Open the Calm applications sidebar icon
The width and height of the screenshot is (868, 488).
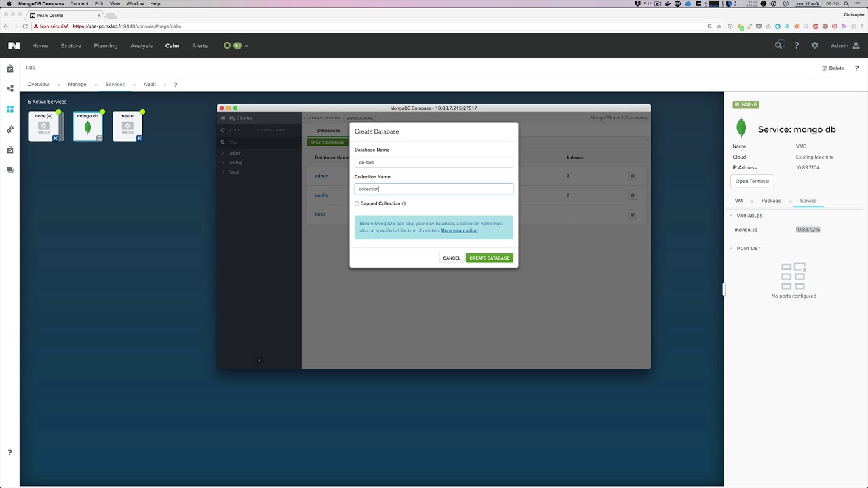coord(10,109)
